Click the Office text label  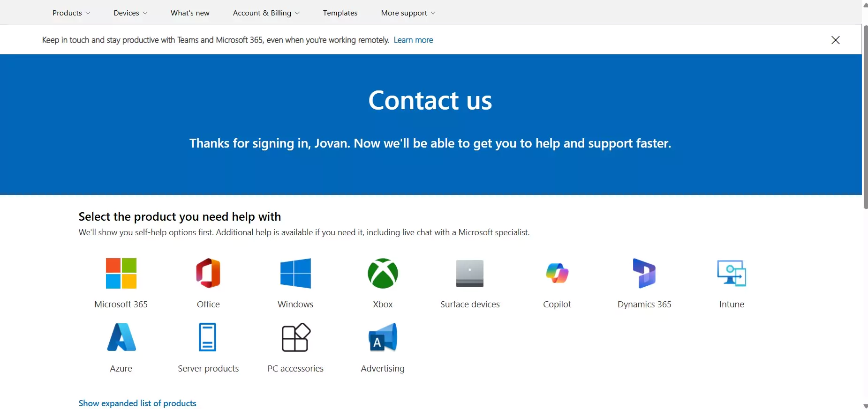208,305
